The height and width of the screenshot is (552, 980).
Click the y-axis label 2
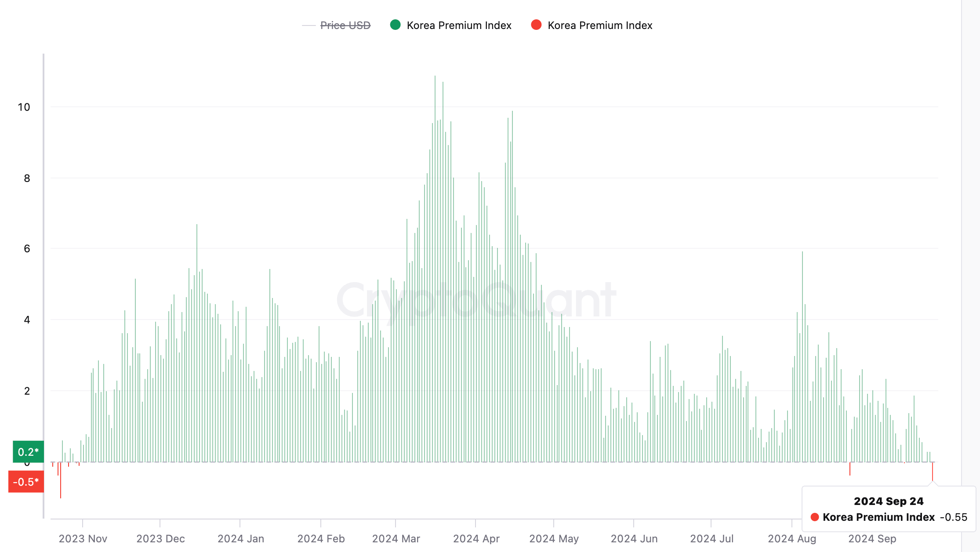click(27, 391)
